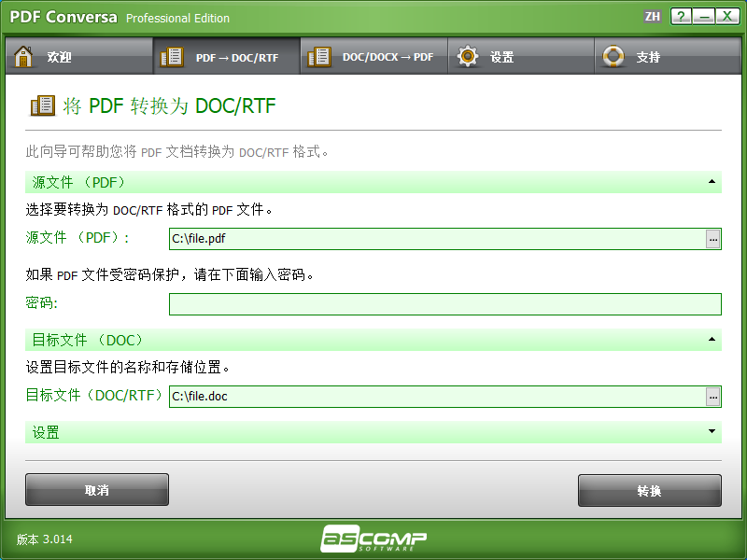Minimize the PDF Conversa window
Image resolution: width=747 pixels, height=560 pixels.
[704, 16]
